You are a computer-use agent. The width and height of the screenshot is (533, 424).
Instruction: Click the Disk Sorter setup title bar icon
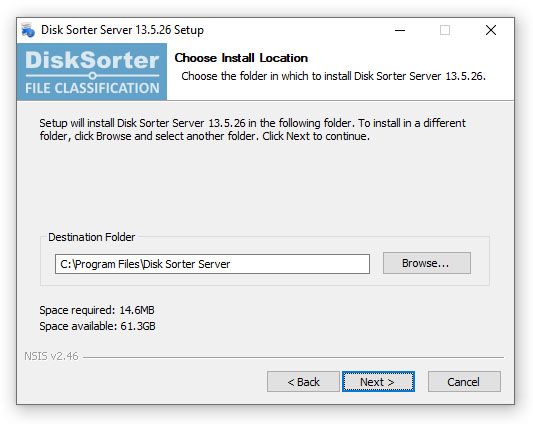coord(28,30)
